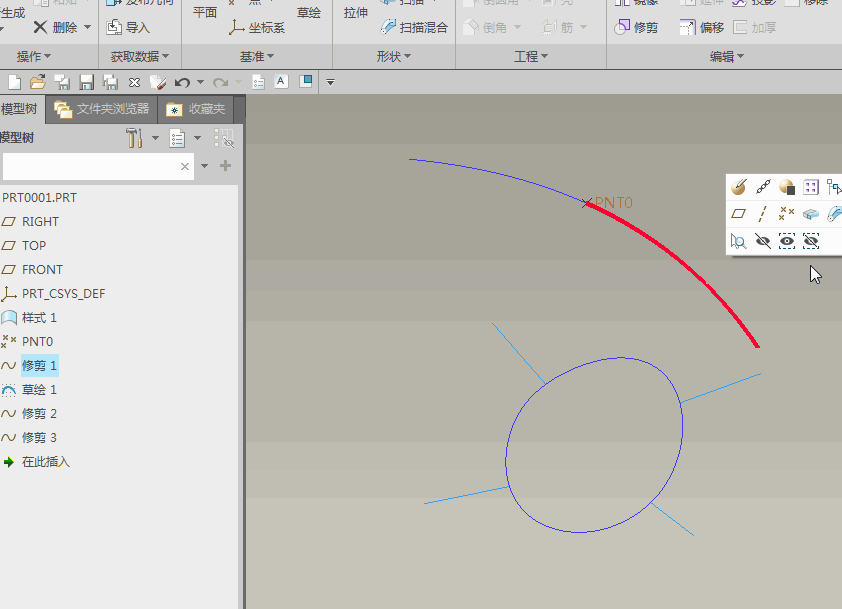This screenshot has height=609, width=842.
Task: Click the 在此插入 marker
Action: click(46, 462)
